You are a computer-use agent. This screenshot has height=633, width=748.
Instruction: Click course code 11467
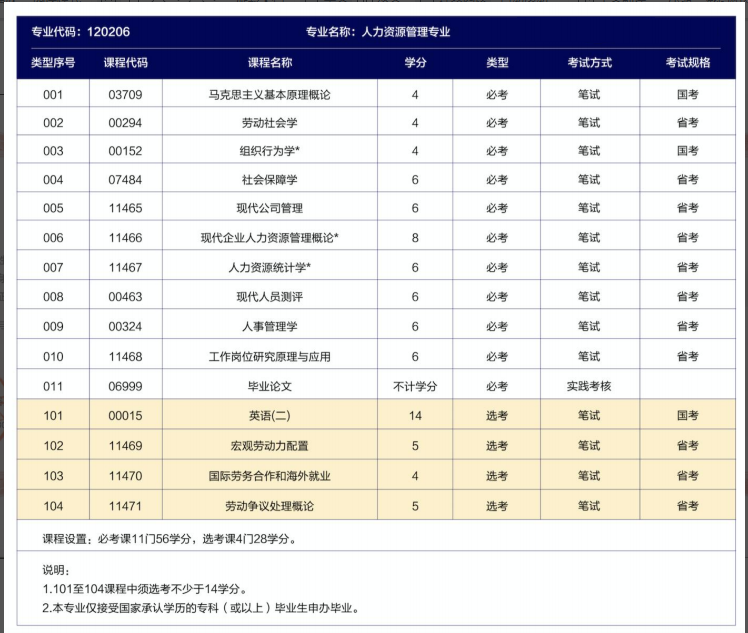pyautogui.click(x=125, y=268)
